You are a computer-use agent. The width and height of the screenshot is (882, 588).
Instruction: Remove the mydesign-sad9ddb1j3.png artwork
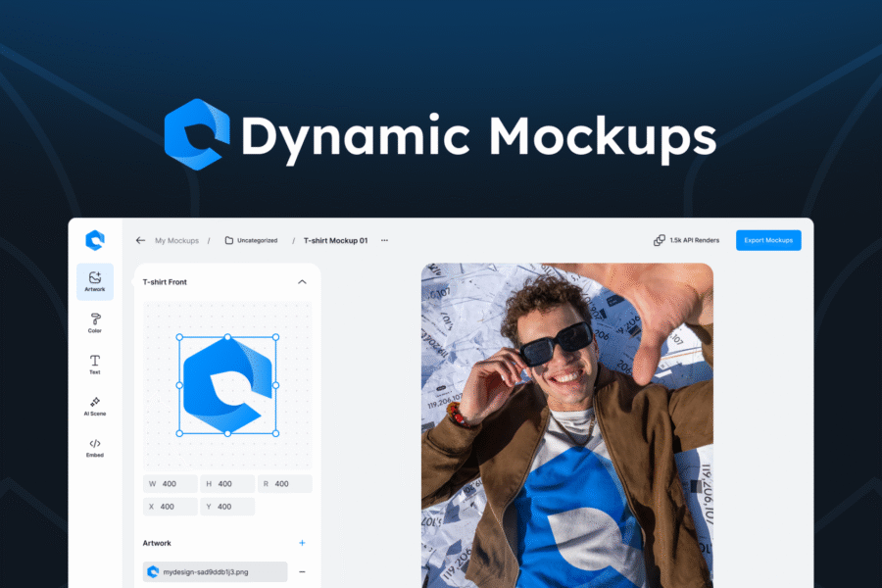click(302, 571)
